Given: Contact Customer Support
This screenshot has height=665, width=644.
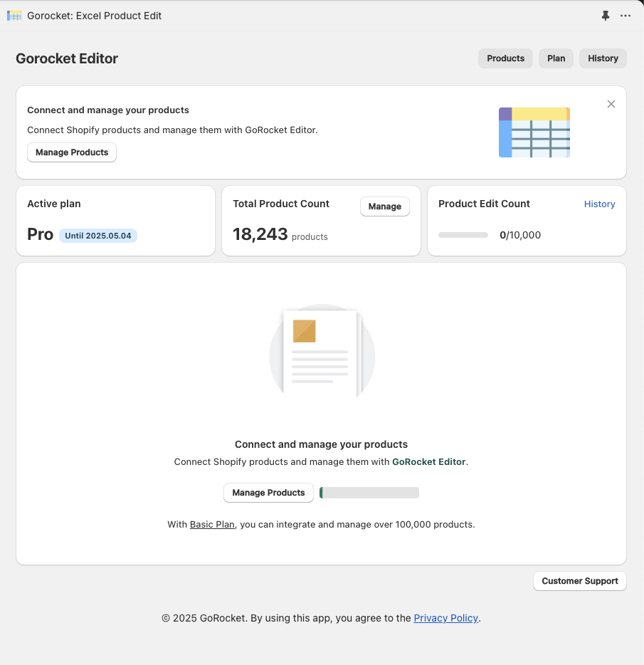Looking at the screenshot, I should tap(579, 581).
